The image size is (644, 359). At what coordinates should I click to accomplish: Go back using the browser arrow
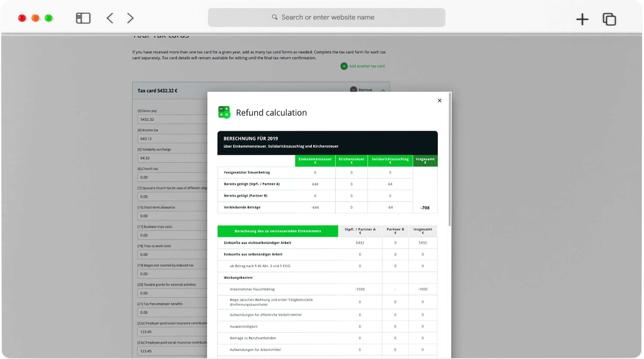110,18
